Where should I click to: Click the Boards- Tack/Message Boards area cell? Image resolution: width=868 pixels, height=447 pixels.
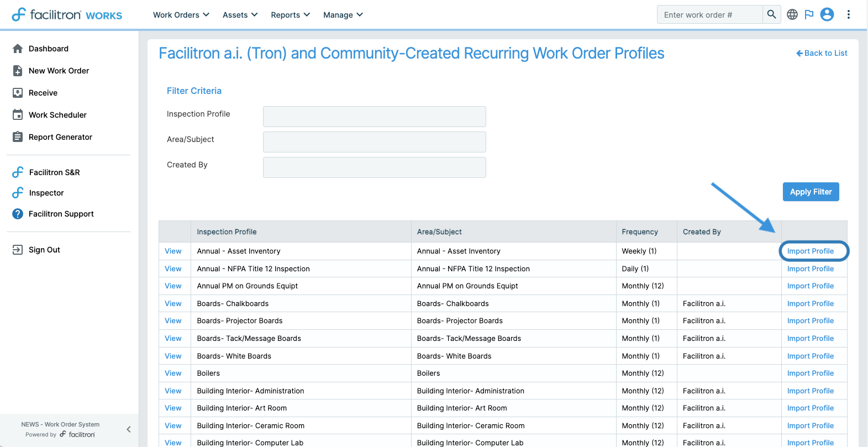point(514,338)
